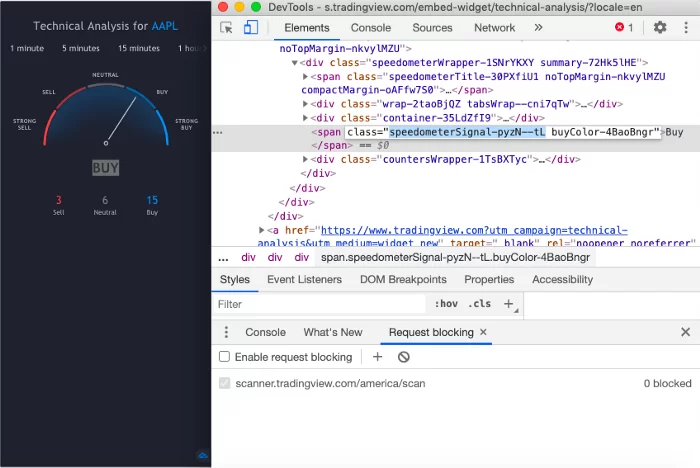Click the span.speedometerSignal breadcrumb
This screenshot has width=700, height=468.
455,258
